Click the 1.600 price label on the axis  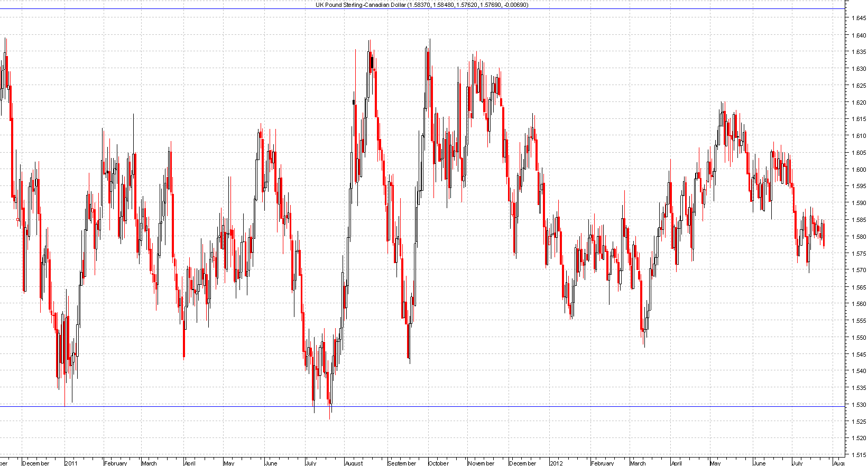[858, 170]
